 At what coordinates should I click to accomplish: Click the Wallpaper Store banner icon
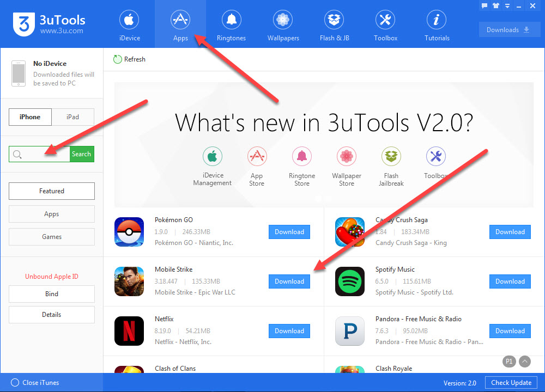(x=347, y=156)
